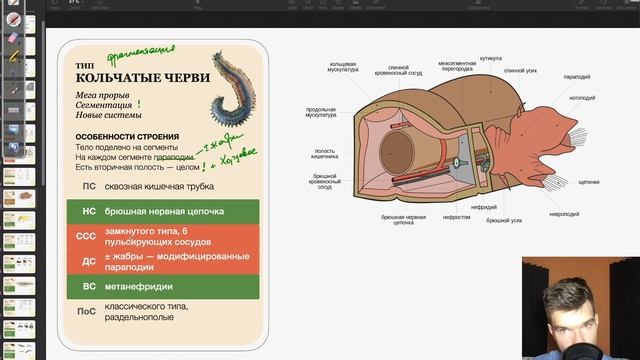Start slideshow with Play button
Viewport: 640px width, 360px height.
click(198, 4)
